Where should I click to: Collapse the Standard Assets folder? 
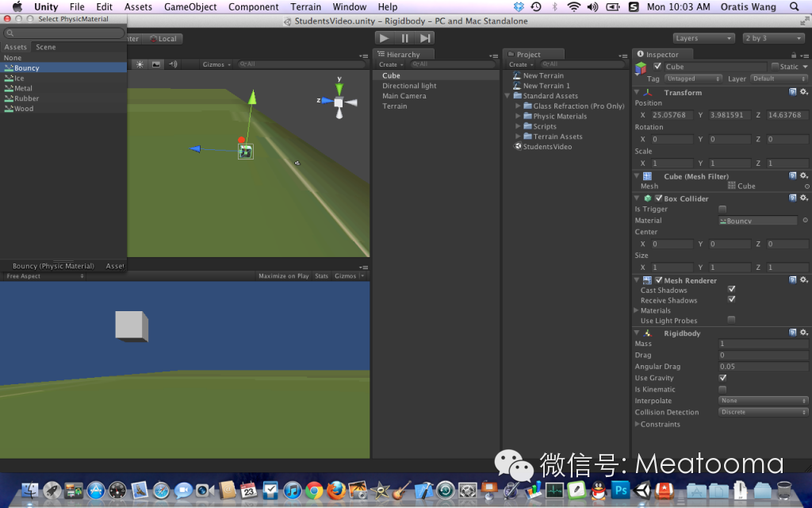[507, 96]
